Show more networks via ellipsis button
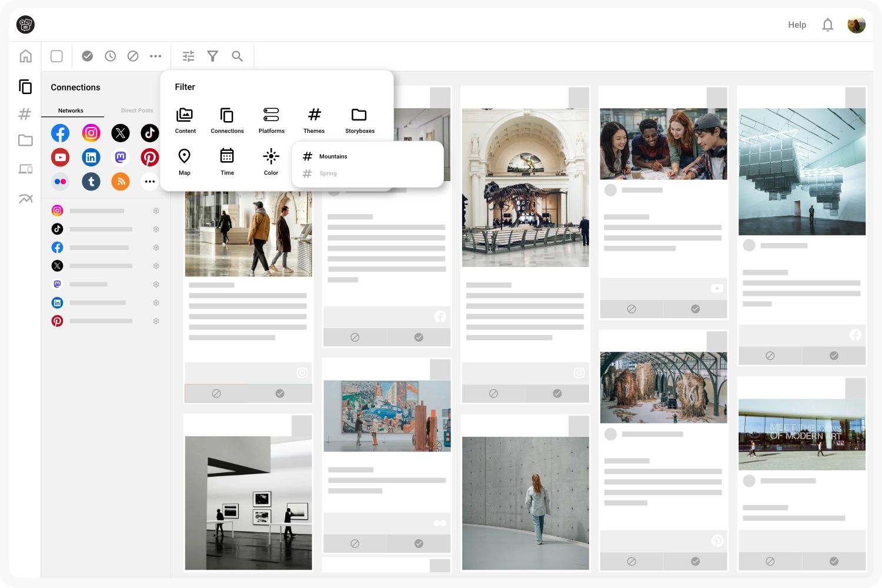Viewport: 882px width, 588px height. [149, 182]
